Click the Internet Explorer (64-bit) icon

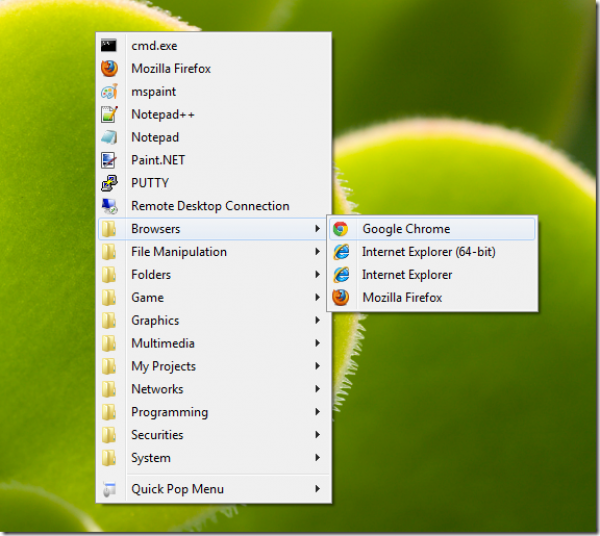[x=341, y=252]
